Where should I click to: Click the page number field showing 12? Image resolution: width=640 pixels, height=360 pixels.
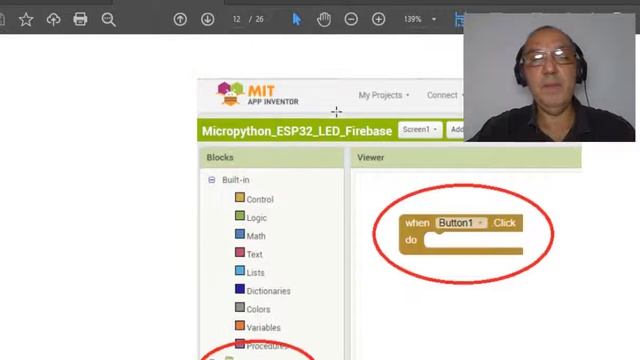pyautogui.click(x=237, y=19)
